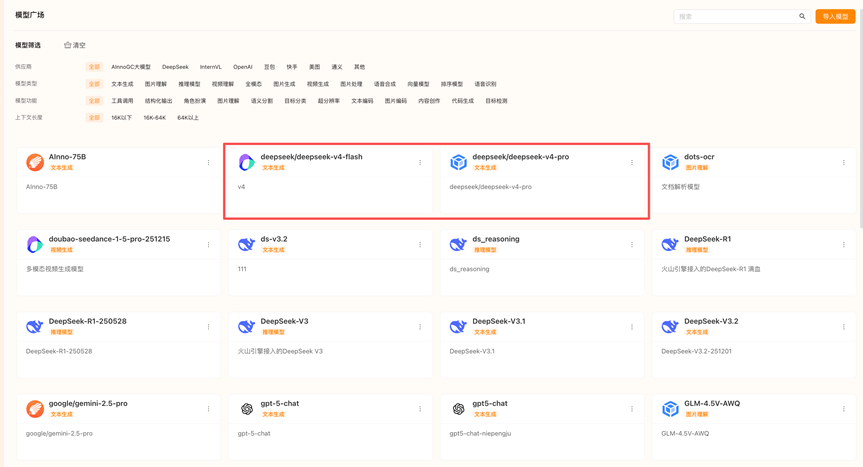Image resolution: width=863 pixels, height=467 pixels.
Task: Open the more menu on AInno-75B card
Action: pos(209,162)
